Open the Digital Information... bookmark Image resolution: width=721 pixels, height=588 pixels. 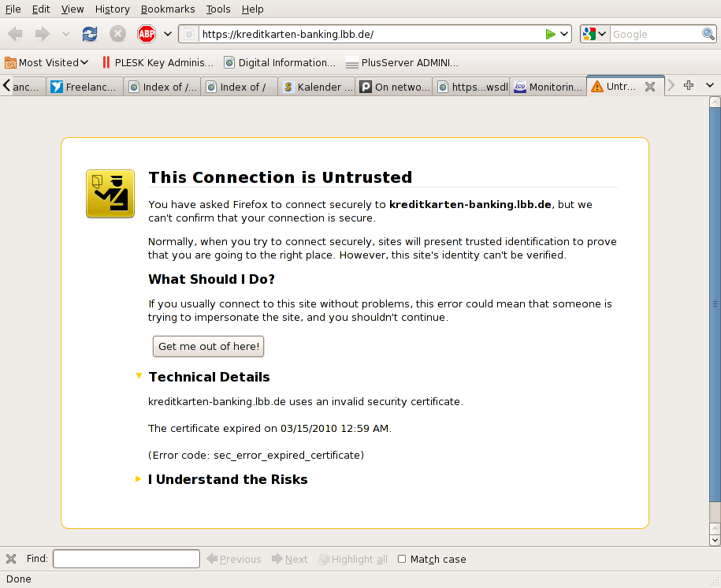280,62
